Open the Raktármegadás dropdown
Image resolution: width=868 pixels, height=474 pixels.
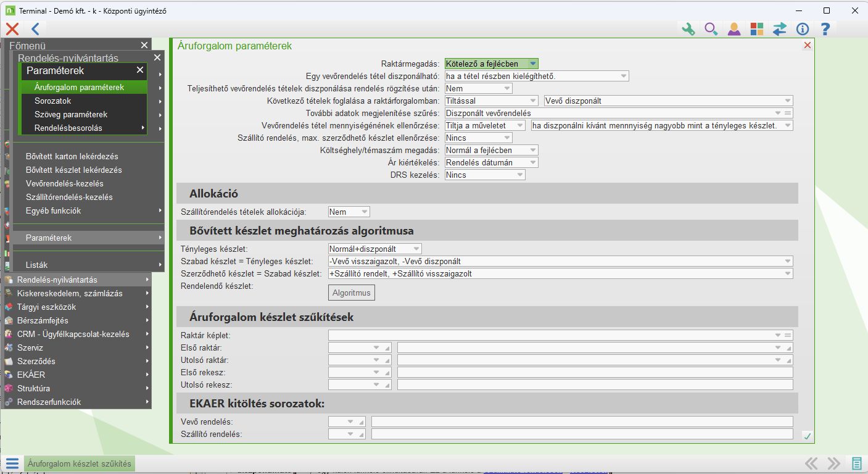click(533, 64)
